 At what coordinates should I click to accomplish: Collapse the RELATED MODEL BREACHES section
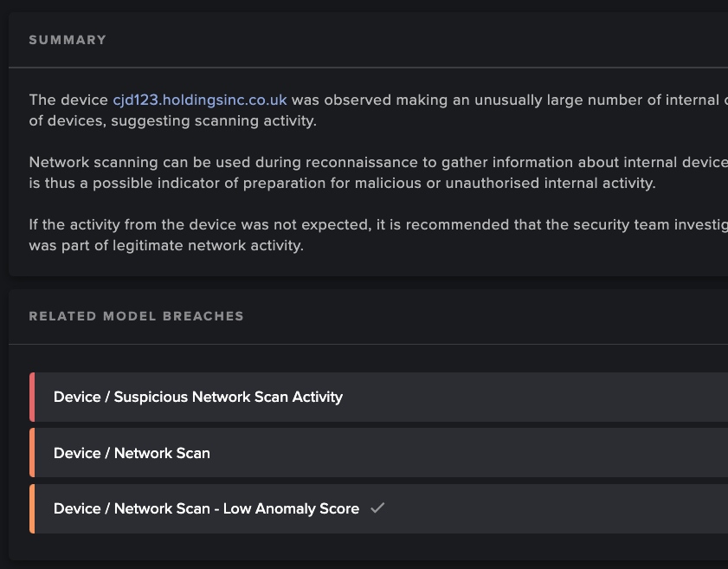[136, 316]
